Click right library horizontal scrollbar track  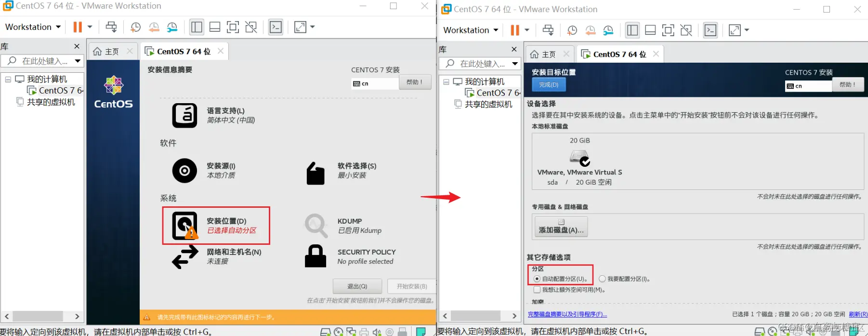(480, 316)
